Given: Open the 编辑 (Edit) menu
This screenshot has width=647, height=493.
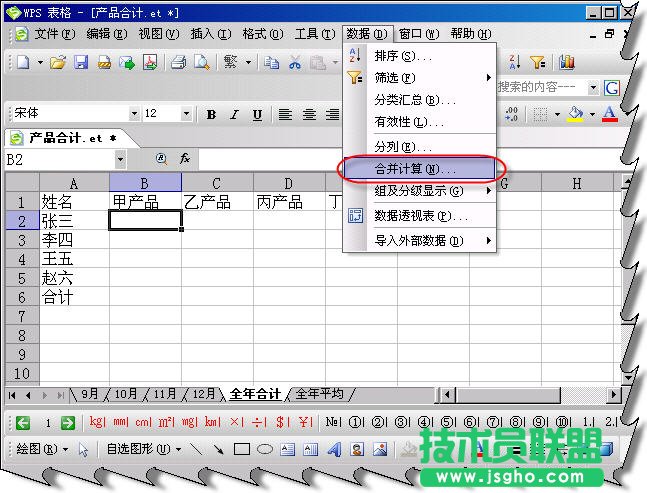Looking at the screenshot, I should pos(107,33).
